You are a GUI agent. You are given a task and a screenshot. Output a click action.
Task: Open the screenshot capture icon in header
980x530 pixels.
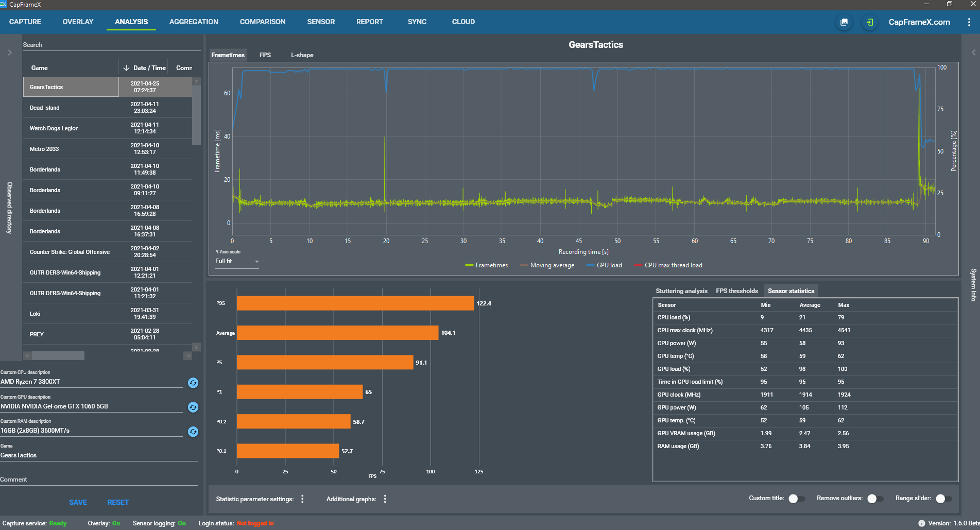(x=844, y=22)
